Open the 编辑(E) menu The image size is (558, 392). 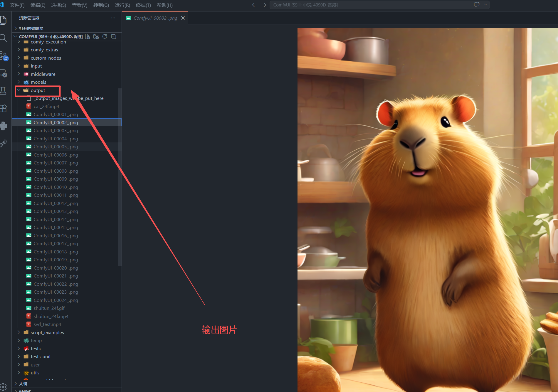(38, 5)
